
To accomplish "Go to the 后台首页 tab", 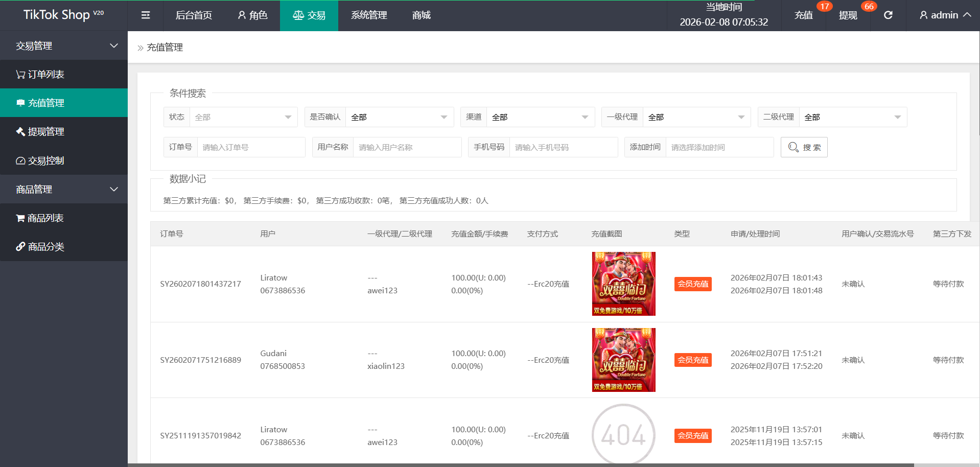I will pyautogui.click(x=194, y=15).
